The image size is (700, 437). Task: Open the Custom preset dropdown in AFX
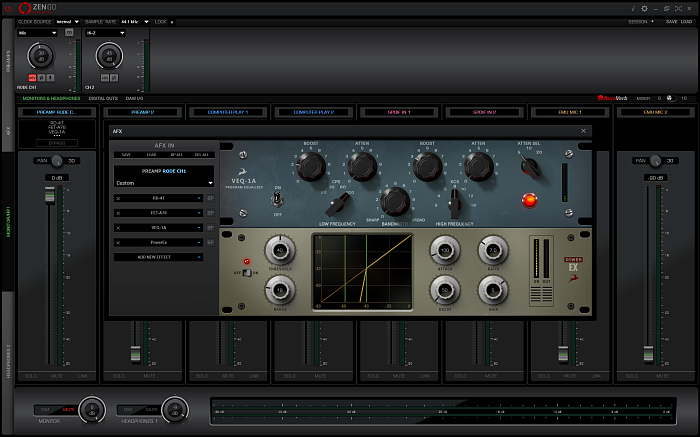pos(164,183)
